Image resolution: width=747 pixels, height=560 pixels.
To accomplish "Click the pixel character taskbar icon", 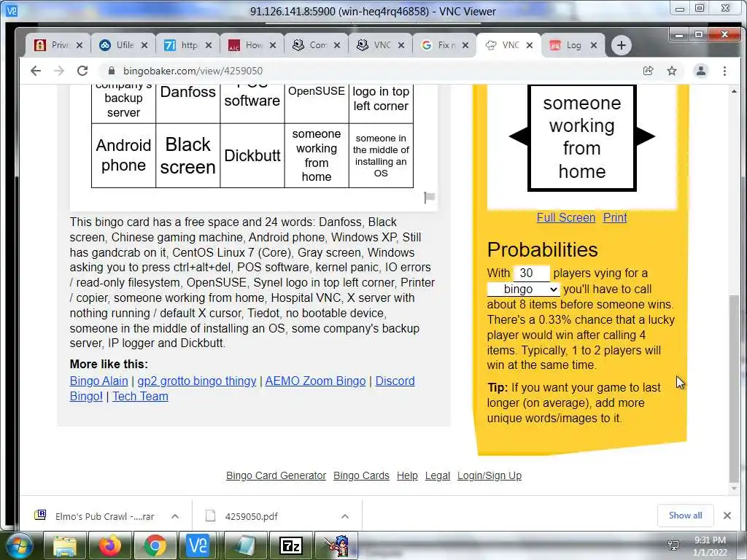I will point(336,545).
